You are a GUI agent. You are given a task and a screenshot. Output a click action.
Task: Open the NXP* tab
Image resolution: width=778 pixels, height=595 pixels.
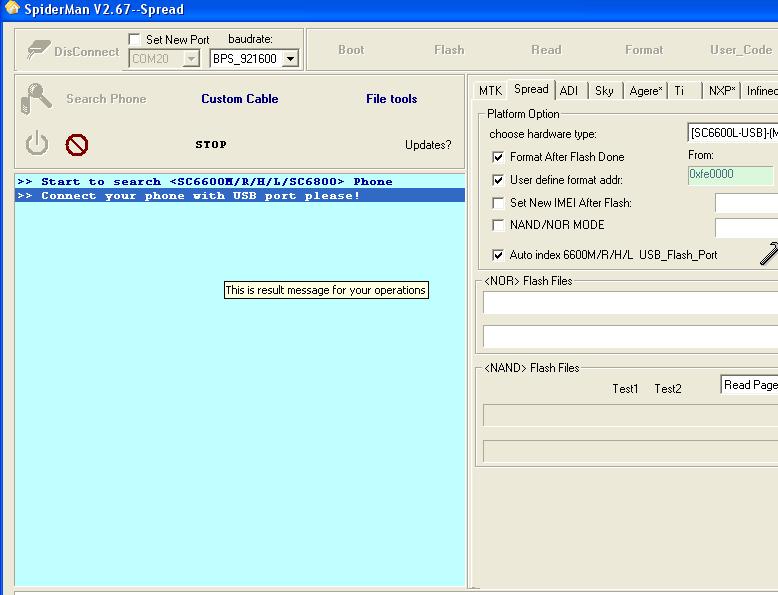click(x=722, y=91)
